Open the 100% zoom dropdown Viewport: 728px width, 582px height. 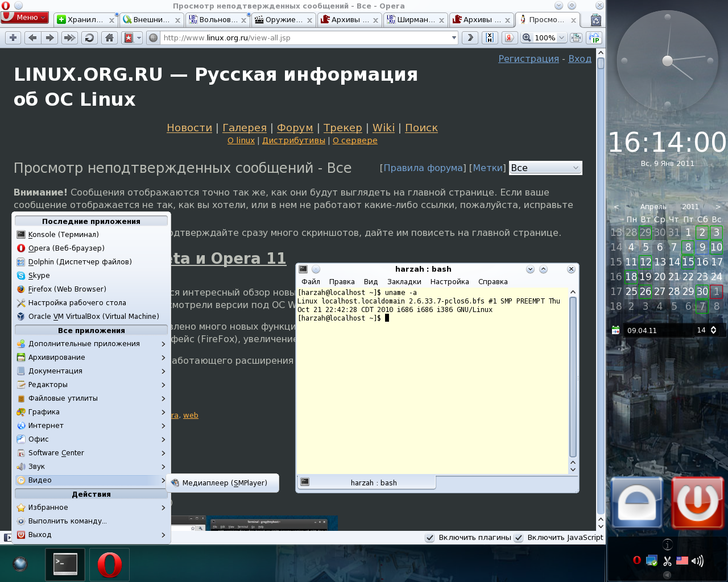click(561, 38)
